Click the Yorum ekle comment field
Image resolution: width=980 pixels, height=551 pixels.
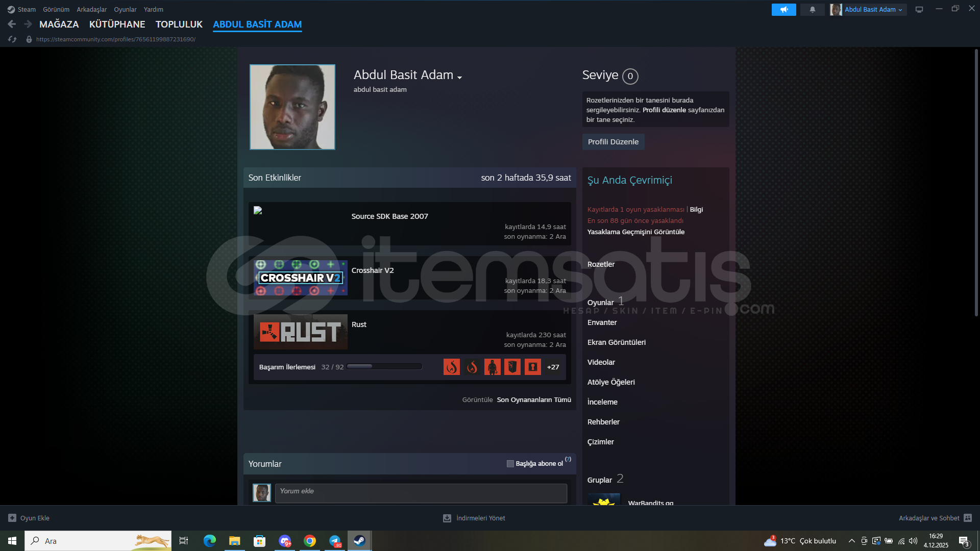[421, 493]
